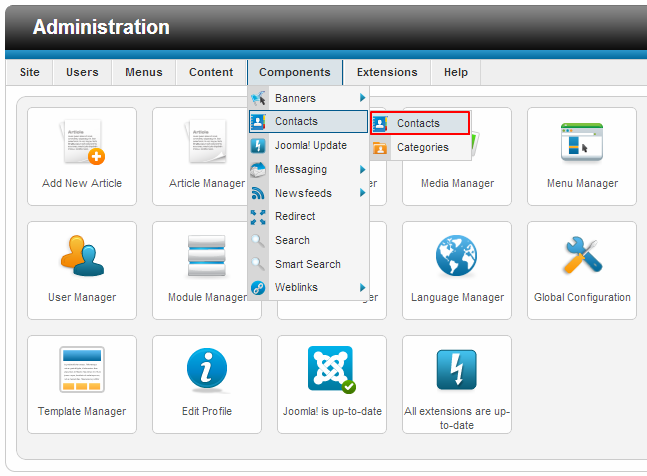Viewport: 647px width, 476px height.
Task: Click the Edit Profile label
Action: (207, 411)
